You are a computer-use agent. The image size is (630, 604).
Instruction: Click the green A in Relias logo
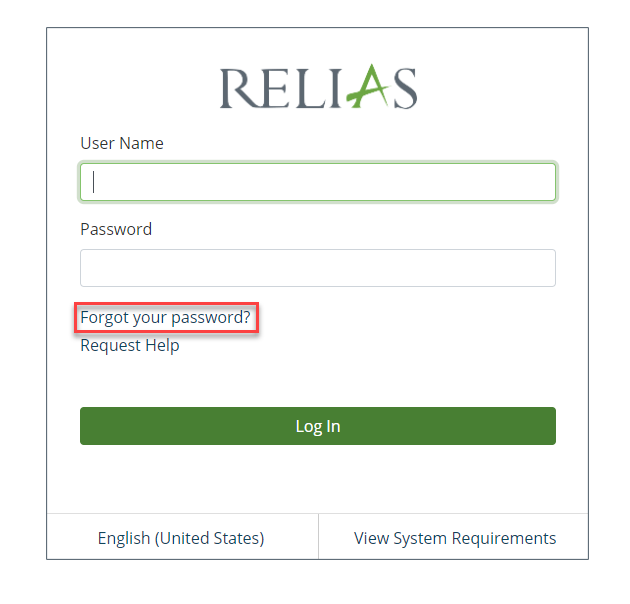[363, 87]
